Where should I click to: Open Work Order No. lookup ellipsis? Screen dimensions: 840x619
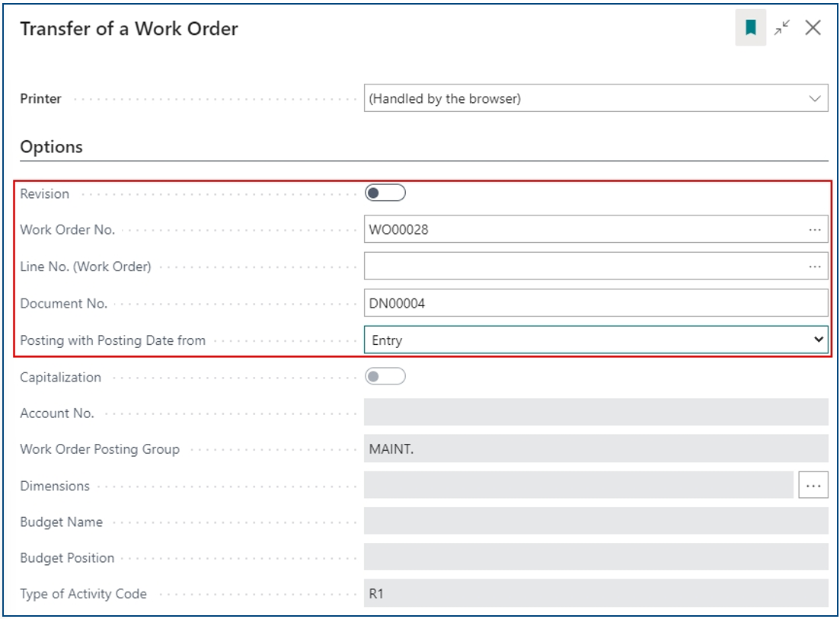coord(815,229)
